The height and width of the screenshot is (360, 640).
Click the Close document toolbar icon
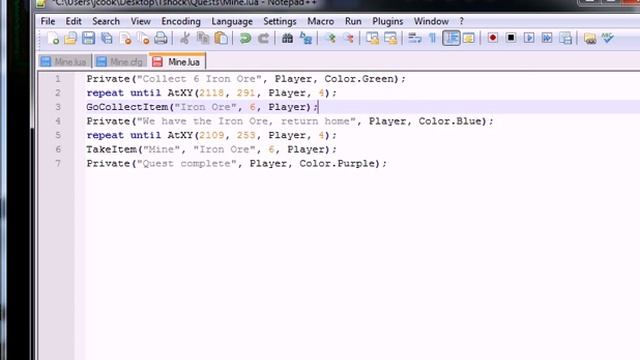(126, 38)
